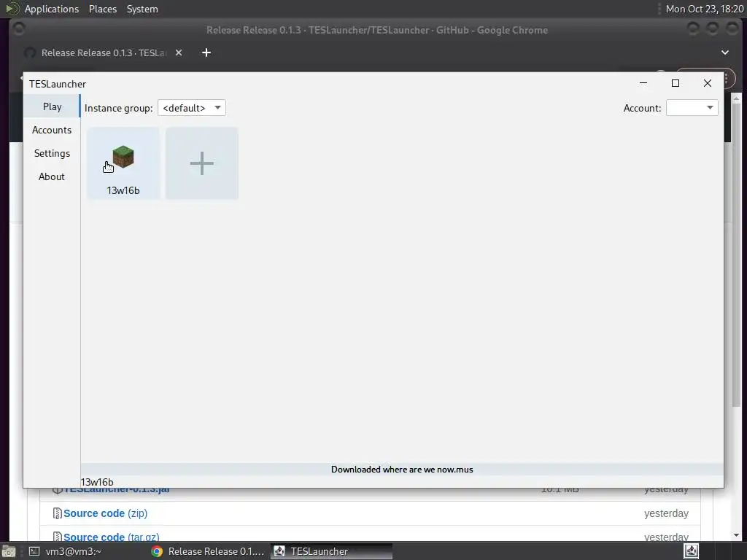This screenshot has width=747, height=560.
Task: Download Source code (tar.gz) in Chrome
Action: pos(111,537)
